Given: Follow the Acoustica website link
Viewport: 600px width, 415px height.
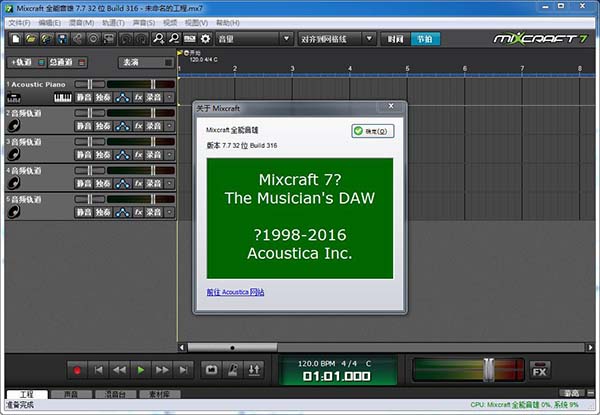Looking at the screenshot, I should coord(235,292).
